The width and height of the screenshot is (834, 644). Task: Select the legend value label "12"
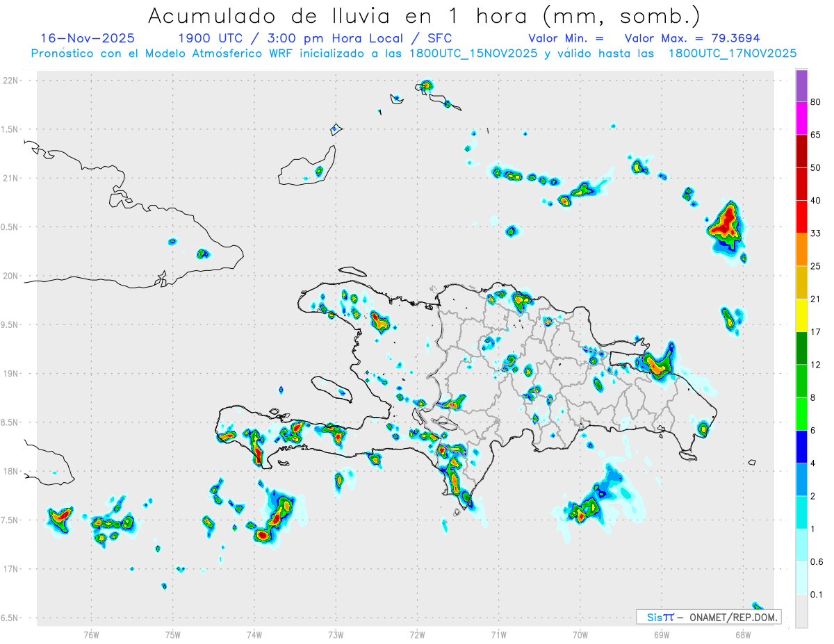point(816,365)
